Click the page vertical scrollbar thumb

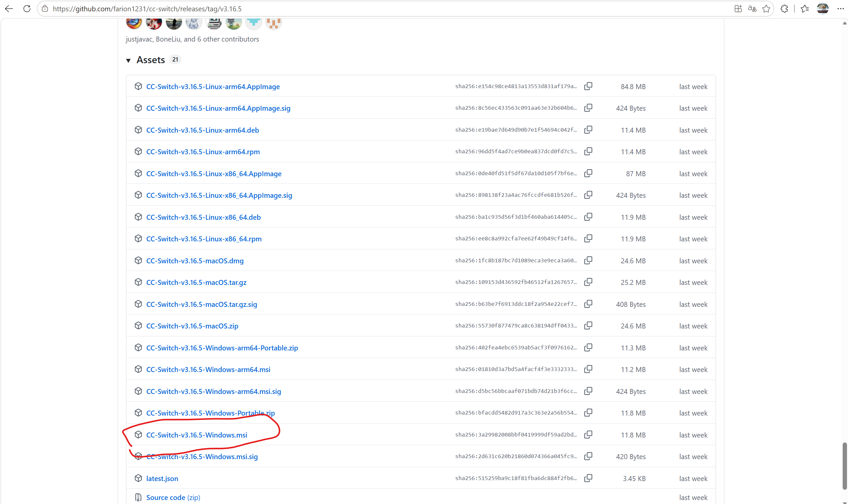[x=845, y=466]
